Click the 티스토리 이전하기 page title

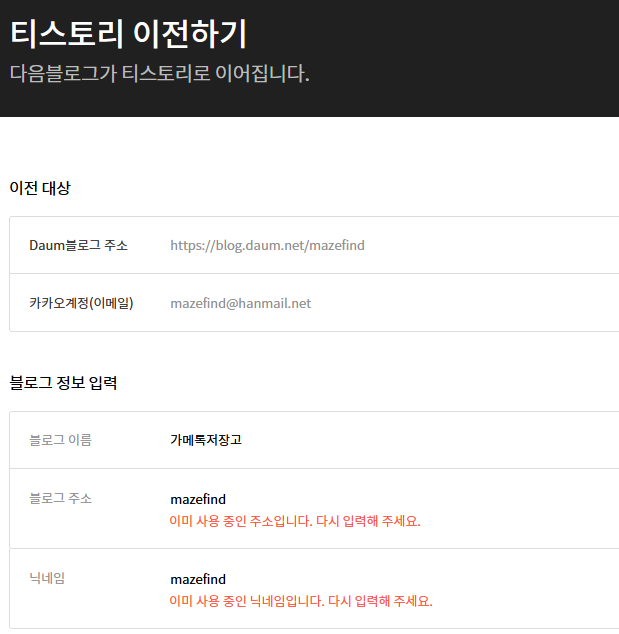tap(128, 34)
